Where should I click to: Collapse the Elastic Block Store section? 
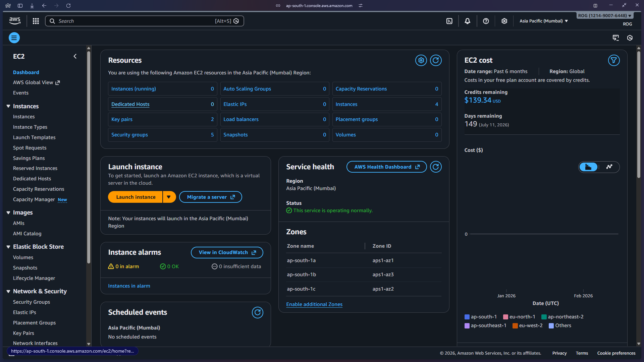8,246
